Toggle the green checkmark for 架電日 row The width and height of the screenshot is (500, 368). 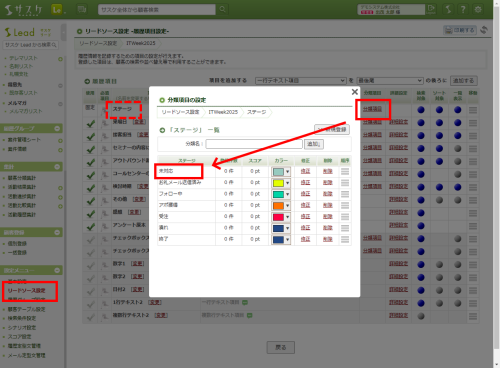pyautogui.click(x=90, y=123)
